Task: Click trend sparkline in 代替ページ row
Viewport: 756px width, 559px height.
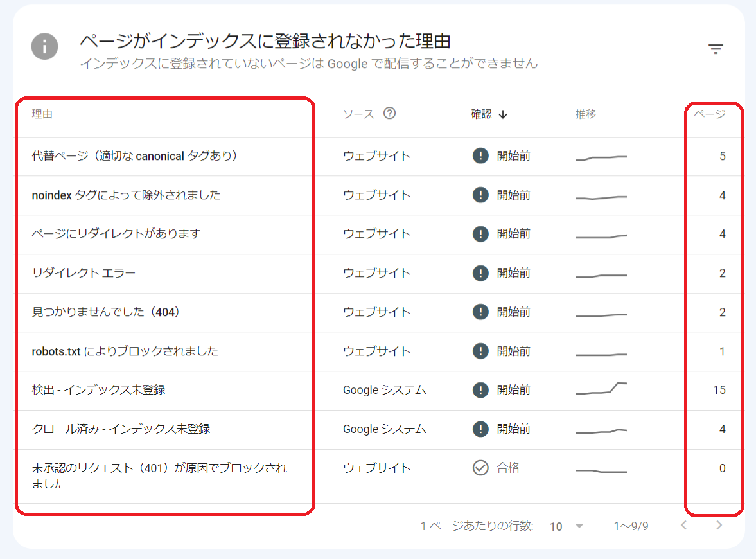Action: click(601, 157)
